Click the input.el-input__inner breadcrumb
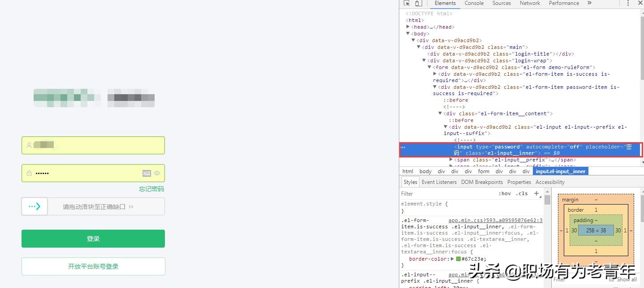644x288 pixels. [560, 171]
